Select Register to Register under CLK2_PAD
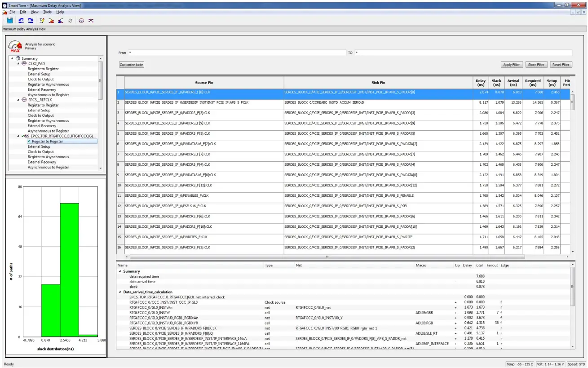 43,69
